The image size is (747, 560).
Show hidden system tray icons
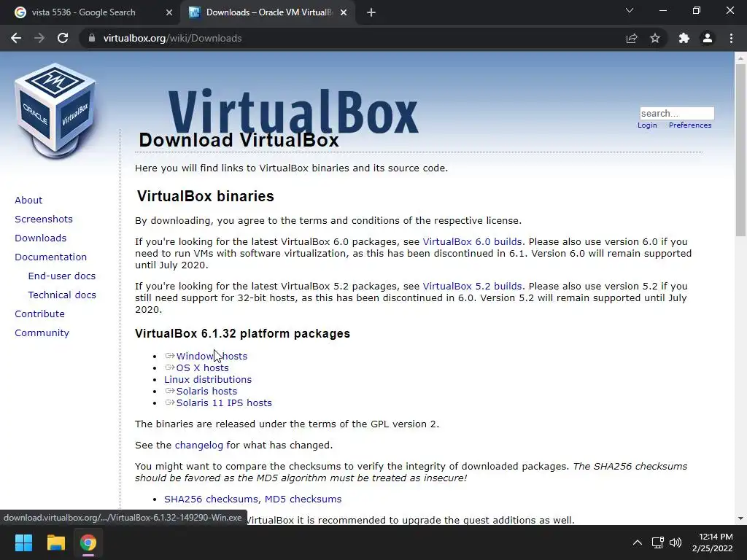[x=637, y=542]
